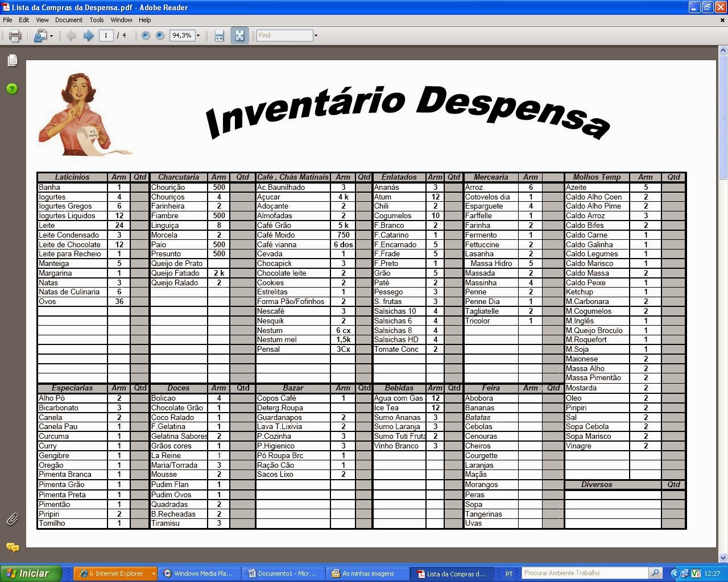
Task: Open the View menu
Action: click(42, 20)
